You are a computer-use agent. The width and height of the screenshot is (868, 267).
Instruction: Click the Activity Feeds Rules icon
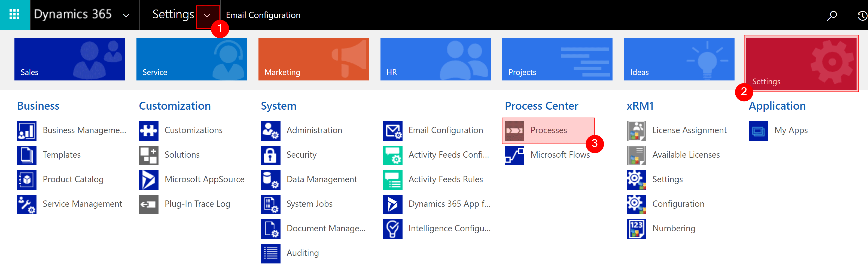click(x=392, y=180)
